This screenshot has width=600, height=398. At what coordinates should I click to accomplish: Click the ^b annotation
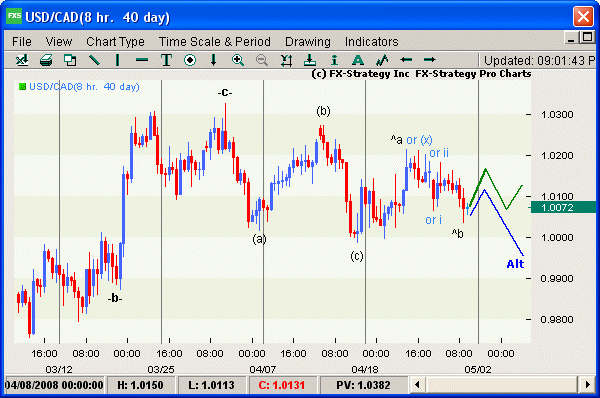[x=457, y=233]
